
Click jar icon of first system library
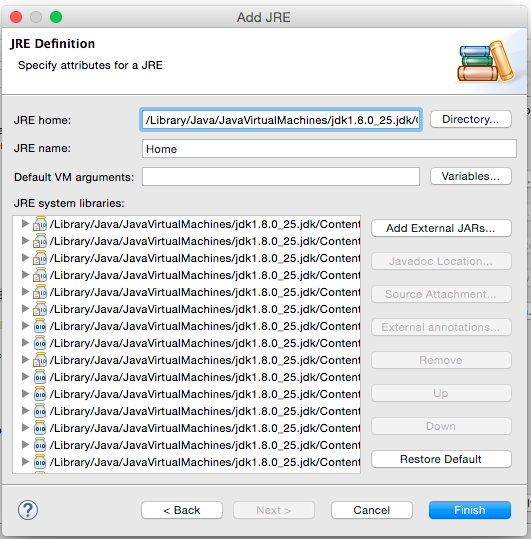click(40, 224)
